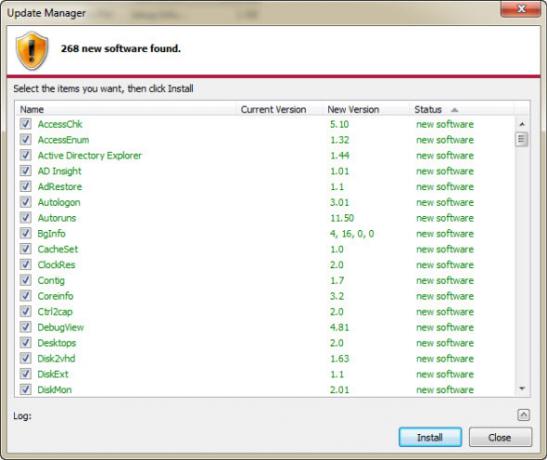Click the list scroll up arrow
The image size is (547, 460).
click(522, 124)
